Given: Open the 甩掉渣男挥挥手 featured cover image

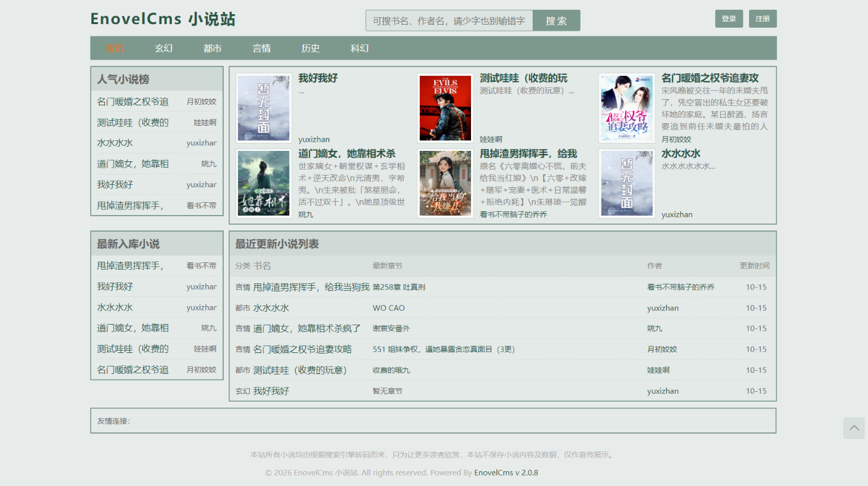Looking at the screenshot, I should pyautogui.click(x=445, y=184).
